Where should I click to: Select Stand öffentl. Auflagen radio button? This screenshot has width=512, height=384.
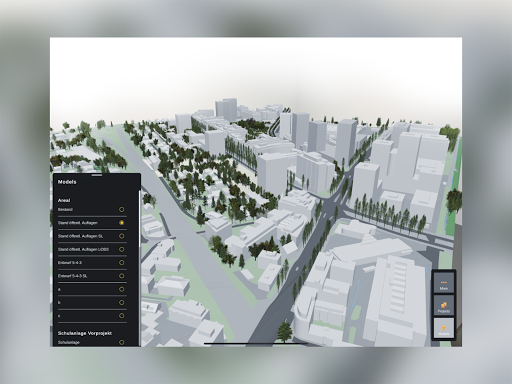click(x=122, y=223)
